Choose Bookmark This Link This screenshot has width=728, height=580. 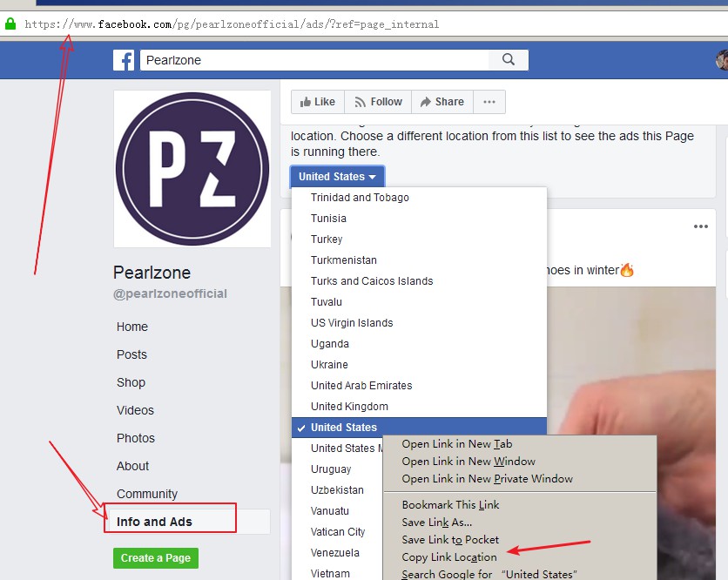pyautogui.click(x=520, y=505)
